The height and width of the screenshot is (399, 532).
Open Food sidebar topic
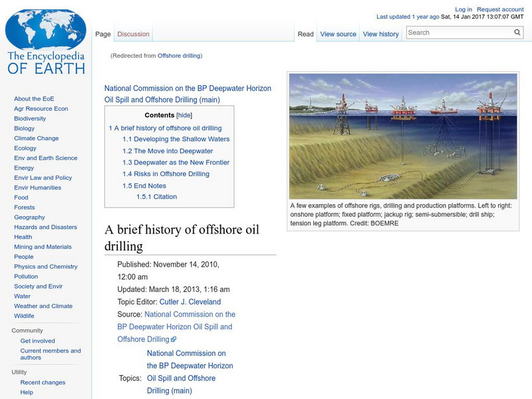tap(21, 197)
